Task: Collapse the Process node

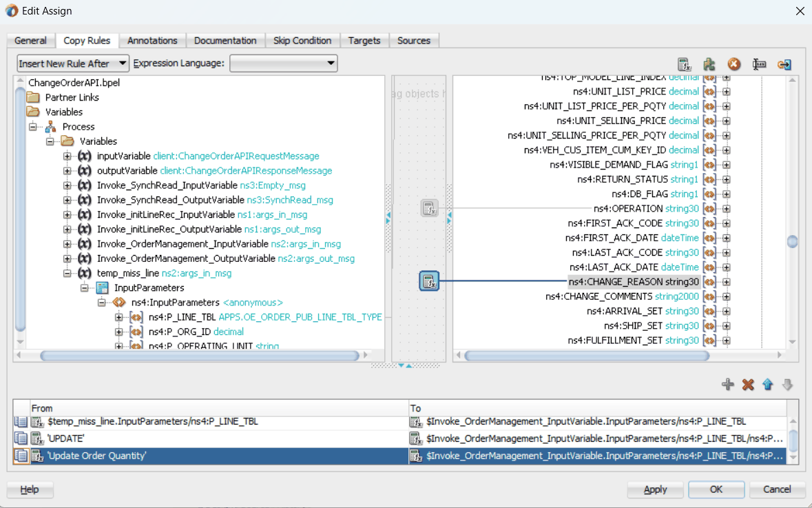Action: [33, 126]
